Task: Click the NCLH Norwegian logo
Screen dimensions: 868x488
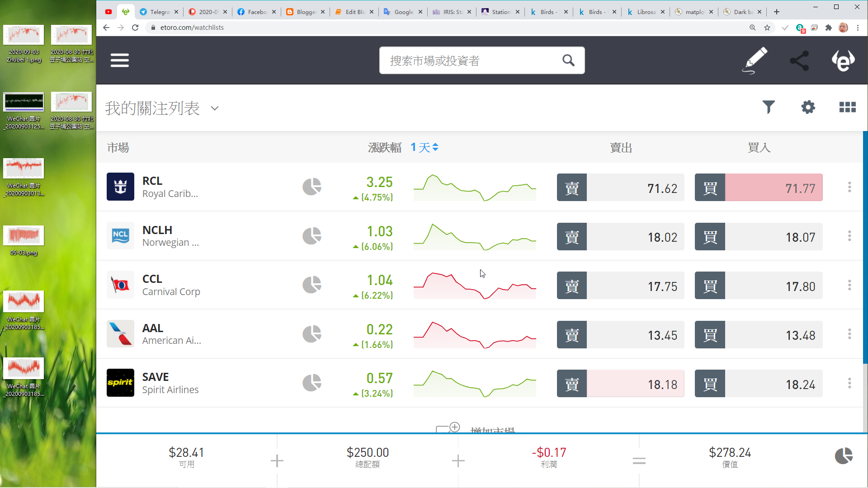Action: click(x=120, y=235)
